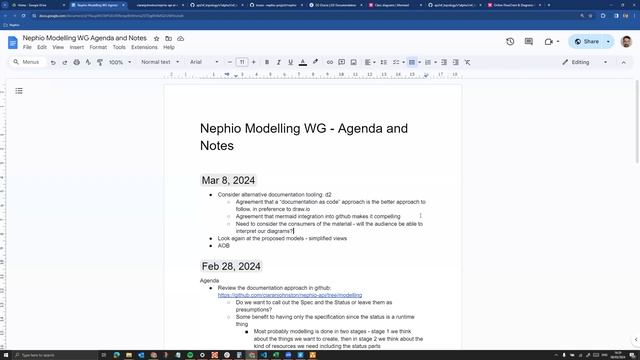This screenshot has height=360, width=640.
Task: Start a Meet call camera icon
Action: 549,42
